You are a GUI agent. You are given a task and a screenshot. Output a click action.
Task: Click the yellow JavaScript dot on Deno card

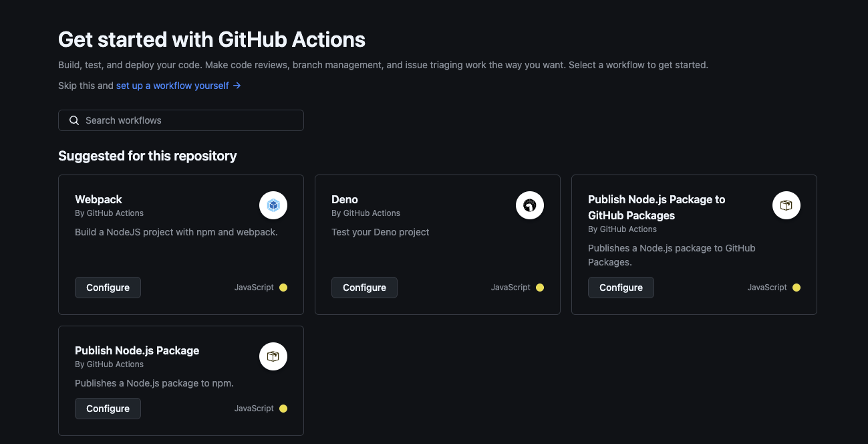[x=540, y=288]
